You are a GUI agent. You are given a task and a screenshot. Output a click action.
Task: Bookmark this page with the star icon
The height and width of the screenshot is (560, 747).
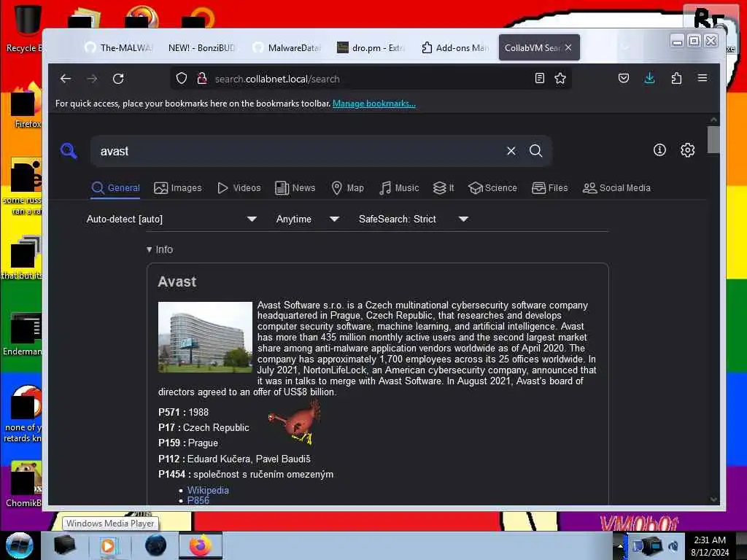click(x=560, y=78)
